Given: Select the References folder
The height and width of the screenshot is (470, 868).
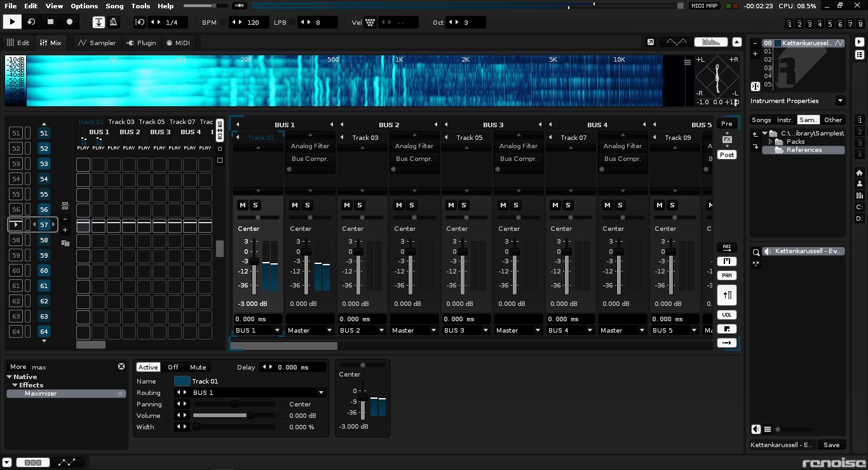Looking at the screenshot, I should tap(803, 150).
